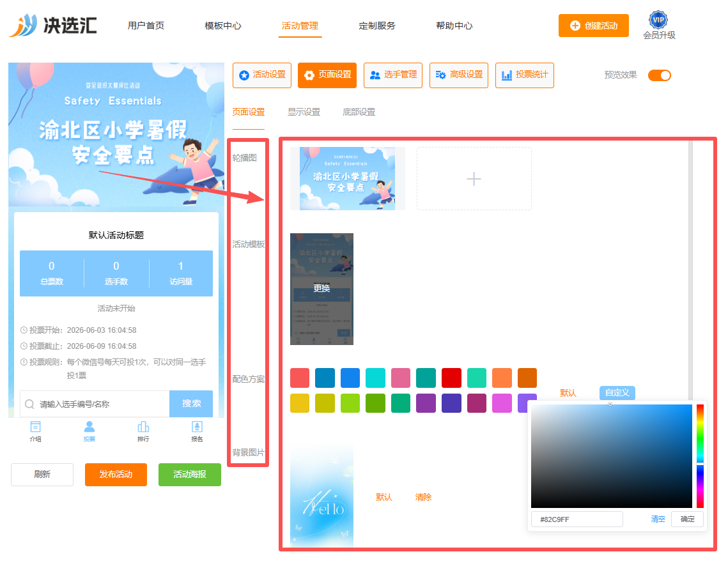Open 活动管理 in top navigation
Image resolution: width=728 pixels, height=561 pixels.
click(300, 26)
